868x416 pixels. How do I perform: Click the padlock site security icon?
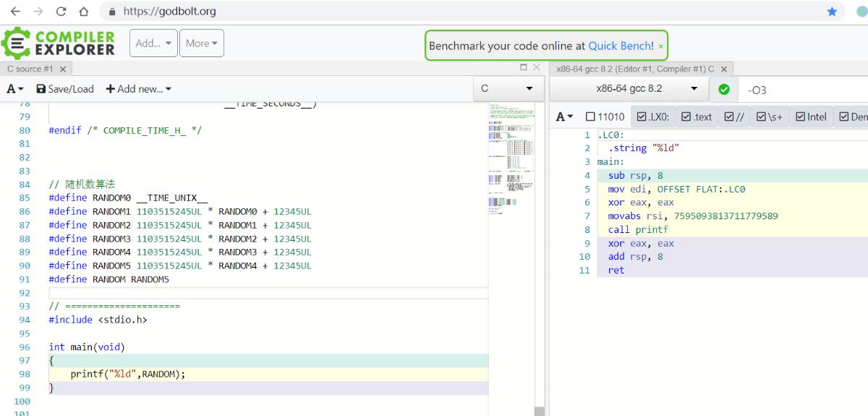(112, 12)
